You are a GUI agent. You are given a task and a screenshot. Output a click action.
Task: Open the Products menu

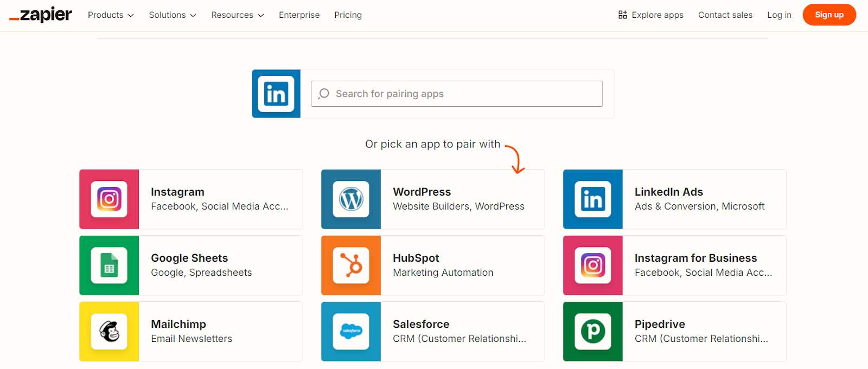tap(111, 15)
